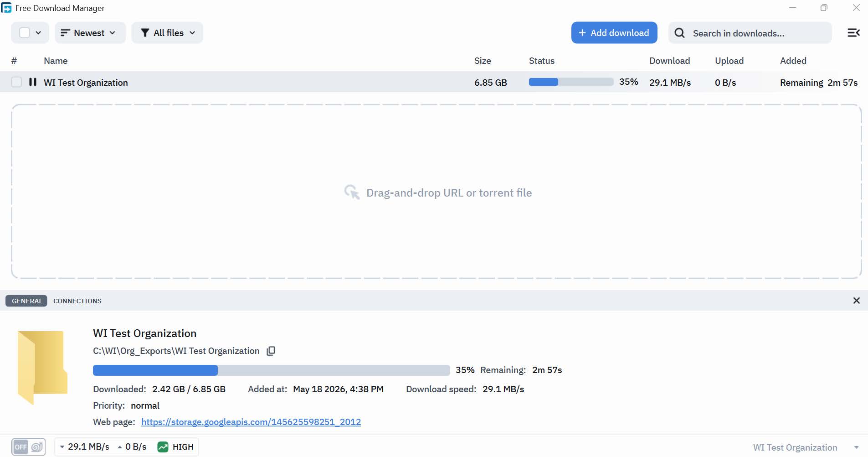Click the Added column header
Viewport: 868px width, 457px height.
[x=793, y=61]
